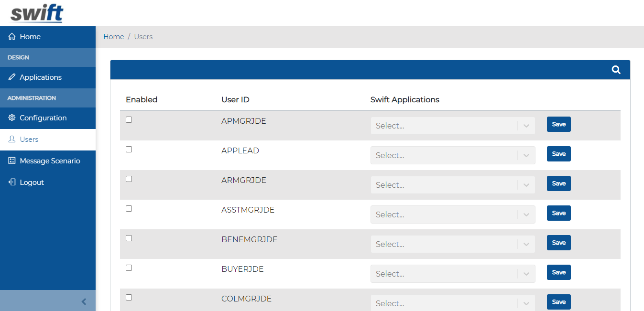Expand the Select dropdown for ARMGRJDE
The image size is (644, 311).
click(452, 184)
